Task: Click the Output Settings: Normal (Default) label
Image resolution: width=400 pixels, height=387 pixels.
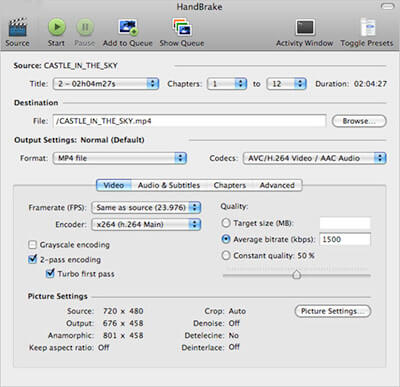Action: [79, 140]
